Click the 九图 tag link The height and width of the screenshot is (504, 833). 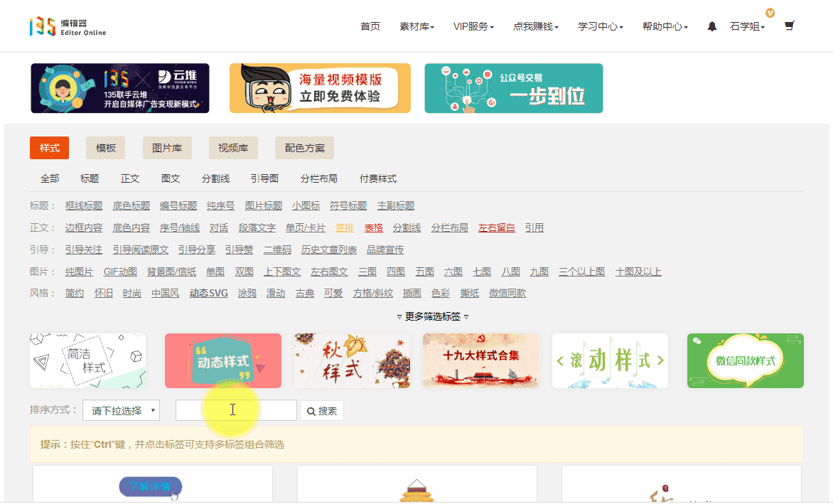539,272
